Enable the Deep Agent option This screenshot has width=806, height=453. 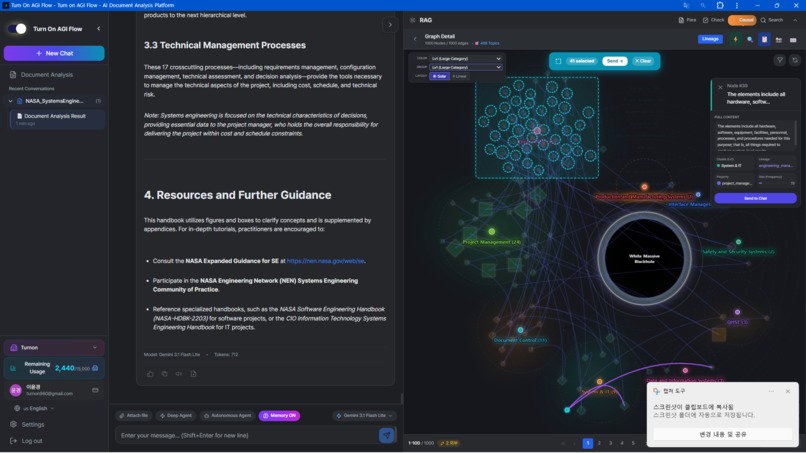176,415
